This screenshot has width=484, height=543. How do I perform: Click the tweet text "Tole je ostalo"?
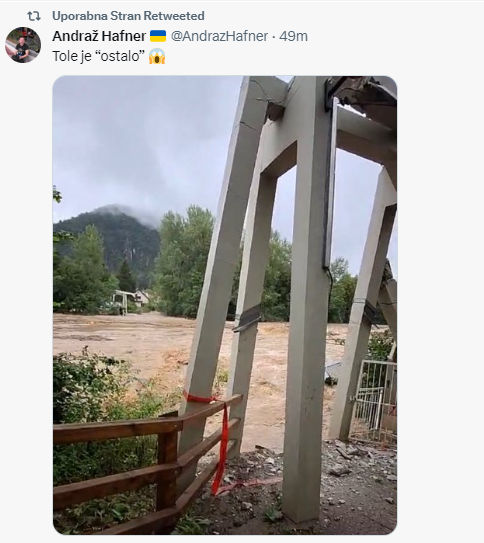click(x=98, y=56)
